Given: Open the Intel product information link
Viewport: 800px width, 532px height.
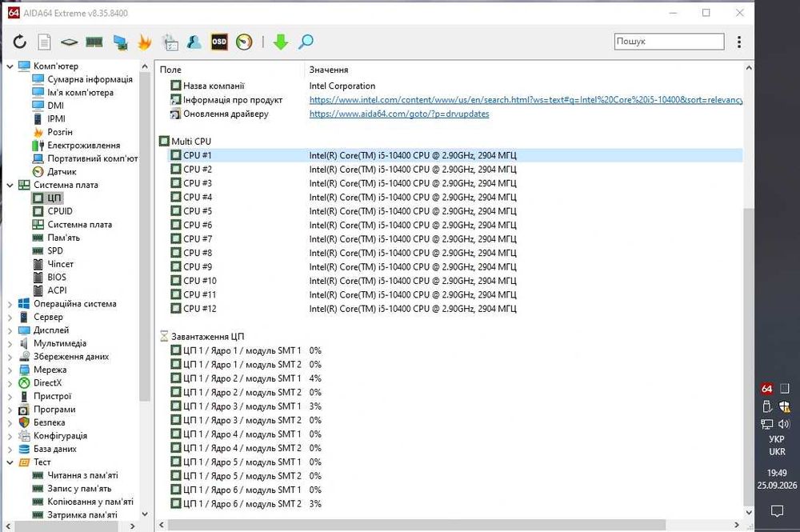Looking at the screenshot, I should (x=526, y=100).
